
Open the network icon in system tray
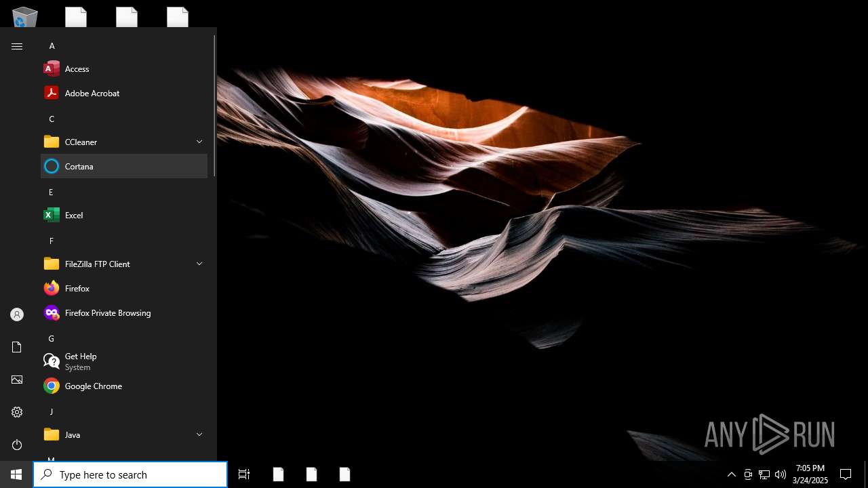[764, 474]
